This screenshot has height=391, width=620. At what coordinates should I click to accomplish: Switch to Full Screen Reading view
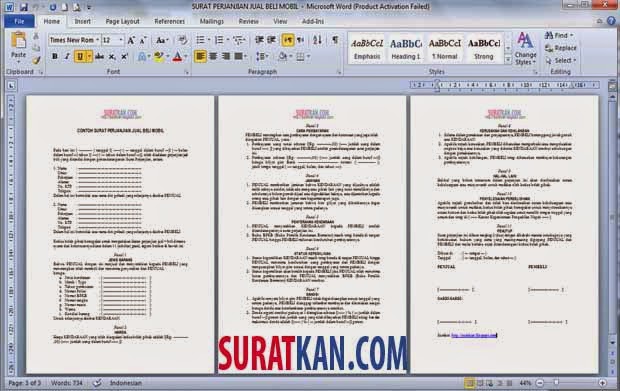pyautogui.click(x=480, y=383)
